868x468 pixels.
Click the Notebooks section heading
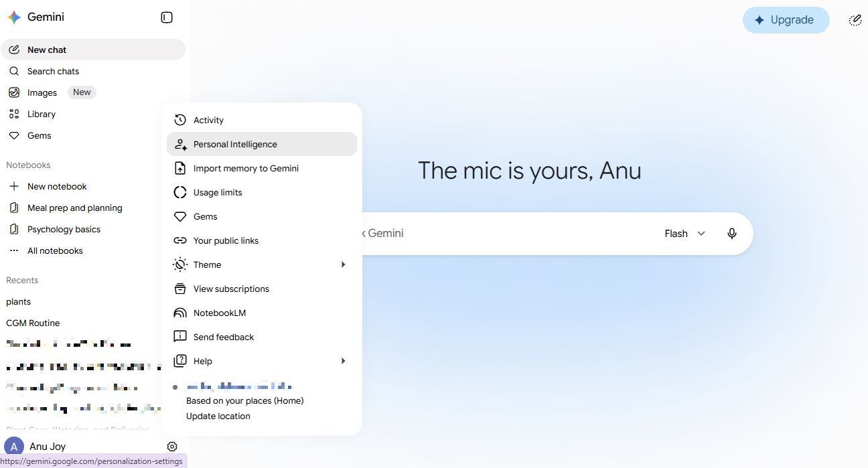[28, 165]
